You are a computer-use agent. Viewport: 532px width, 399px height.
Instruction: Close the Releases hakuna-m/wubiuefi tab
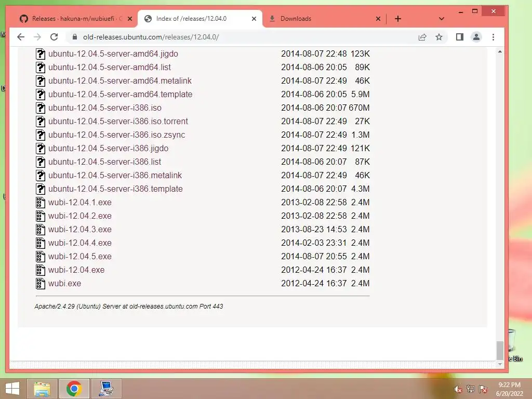129,19
